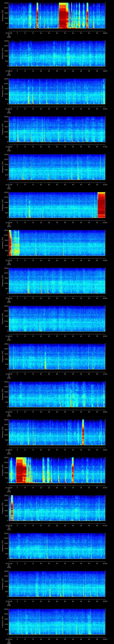View the spectrogram panel starting at 23:51:00
The width and height of the screenshot is (114, 644).
pyautogui.click(x=57, y=546)
